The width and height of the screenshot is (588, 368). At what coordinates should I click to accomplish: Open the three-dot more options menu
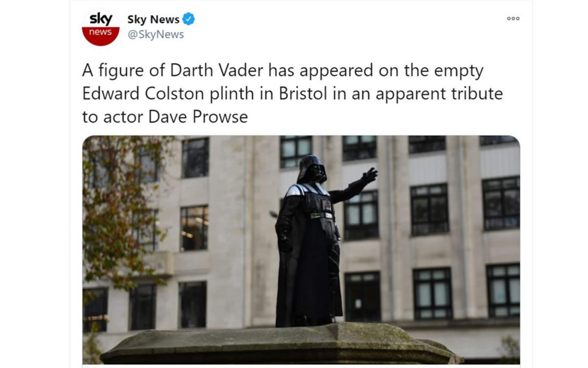point(513,18)
